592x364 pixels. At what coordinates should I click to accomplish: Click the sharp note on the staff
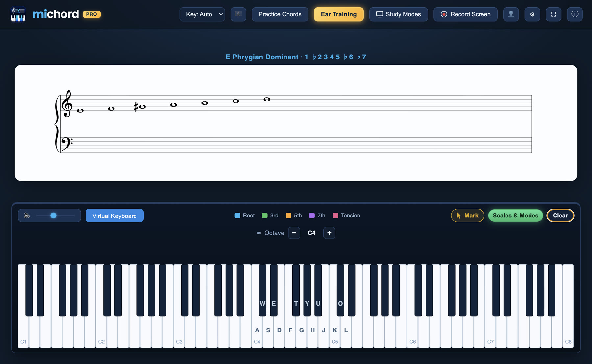pos(140,107)
